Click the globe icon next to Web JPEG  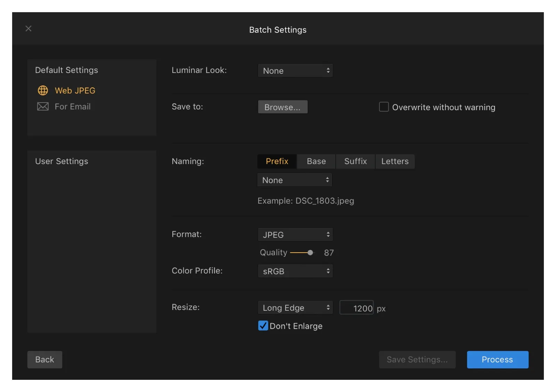(43, 90)
